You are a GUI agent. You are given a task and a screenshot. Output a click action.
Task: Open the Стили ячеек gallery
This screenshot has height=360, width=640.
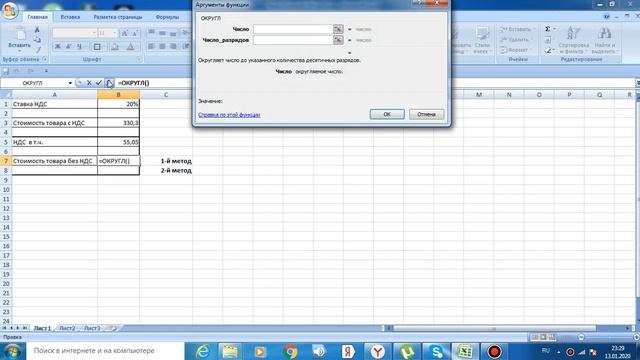482,40
